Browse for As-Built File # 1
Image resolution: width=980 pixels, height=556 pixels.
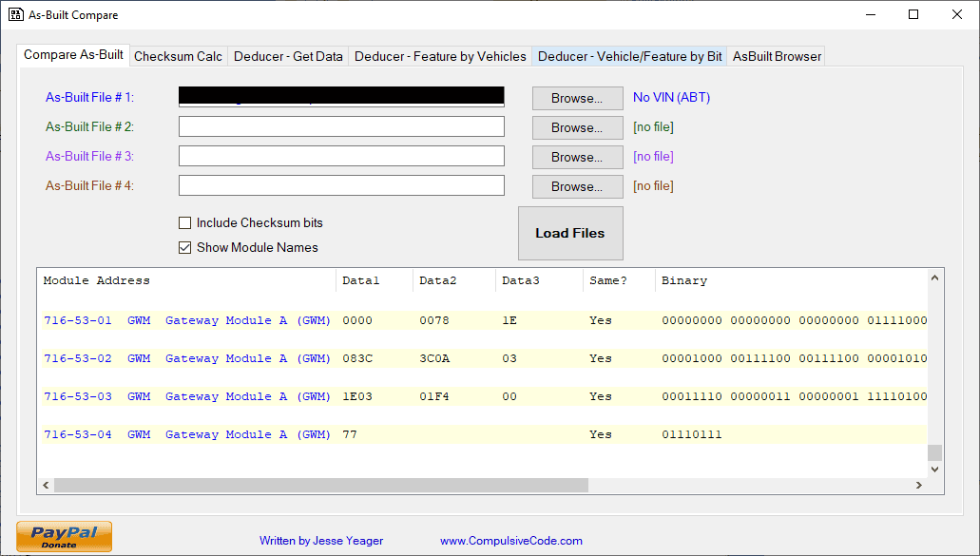(577, 98)
